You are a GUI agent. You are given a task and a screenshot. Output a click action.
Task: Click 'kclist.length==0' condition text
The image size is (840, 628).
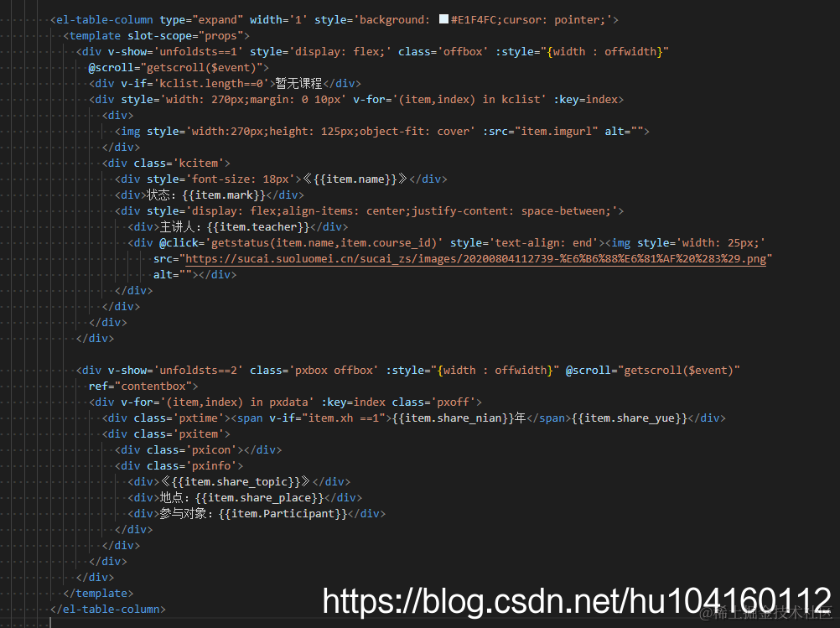pyautogui.click(x=211, y=84)
